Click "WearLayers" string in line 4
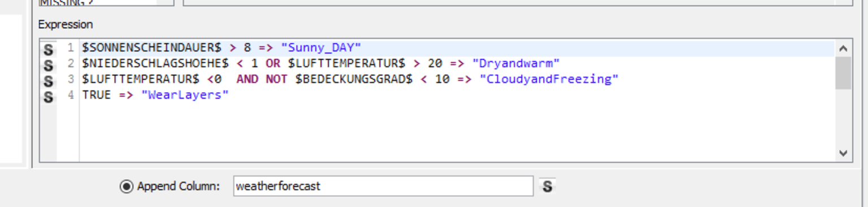 (185, 95)
